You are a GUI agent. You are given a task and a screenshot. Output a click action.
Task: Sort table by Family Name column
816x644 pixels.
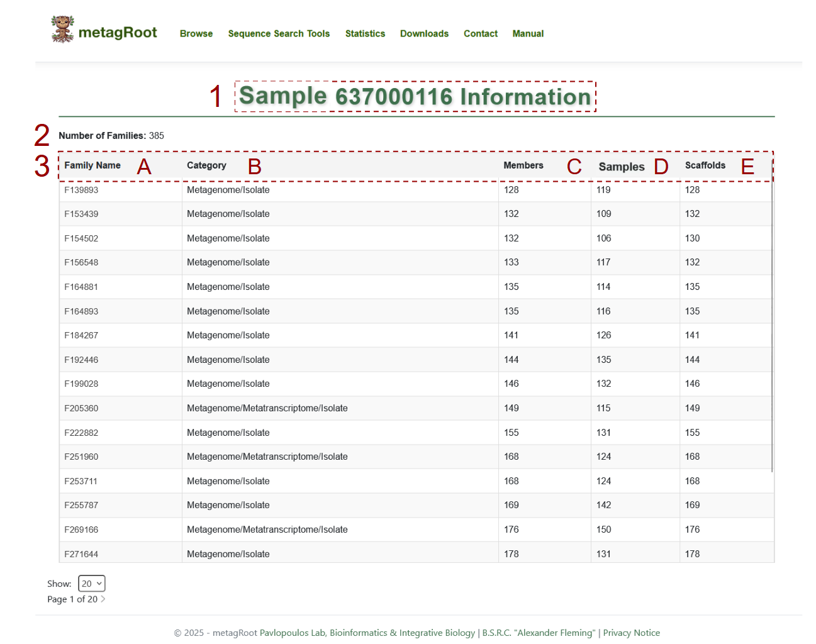pos(92,165)
